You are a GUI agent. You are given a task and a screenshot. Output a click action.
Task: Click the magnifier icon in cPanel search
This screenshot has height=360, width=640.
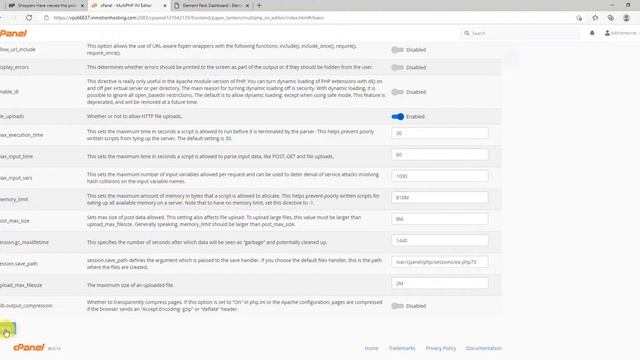467,33
